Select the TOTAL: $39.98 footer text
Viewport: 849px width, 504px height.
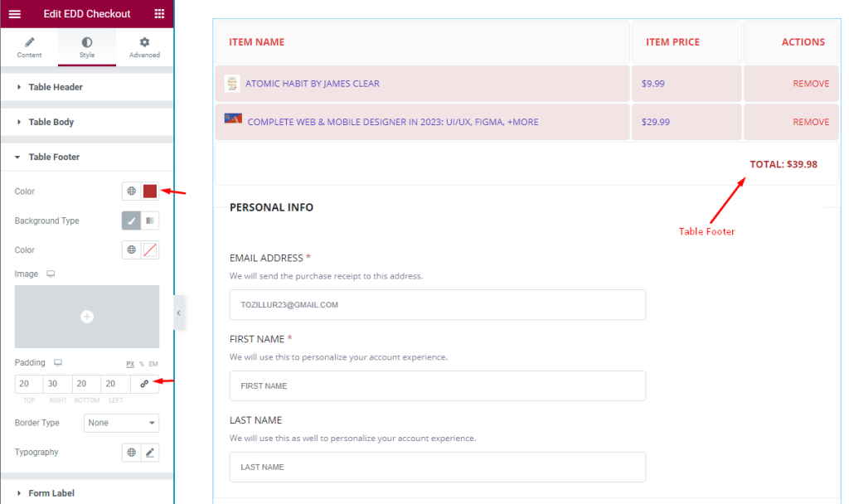tap(784, 164)
